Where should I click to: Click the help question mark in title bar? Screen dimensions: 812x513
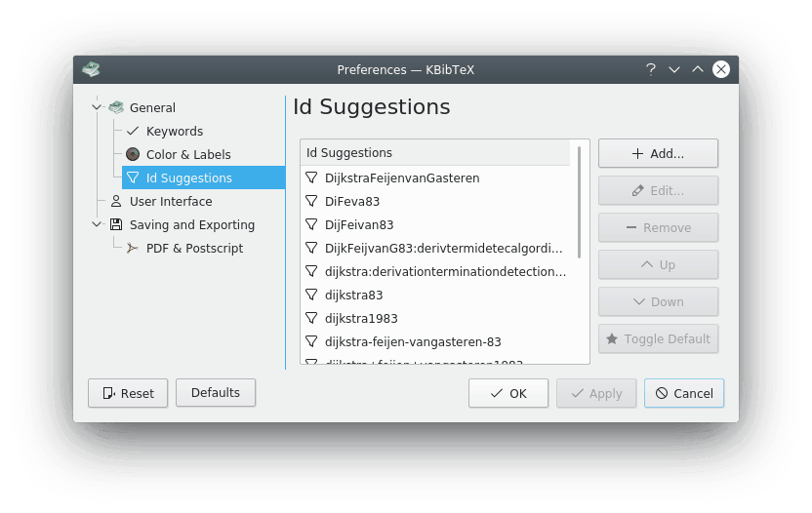tap(651, 69)
